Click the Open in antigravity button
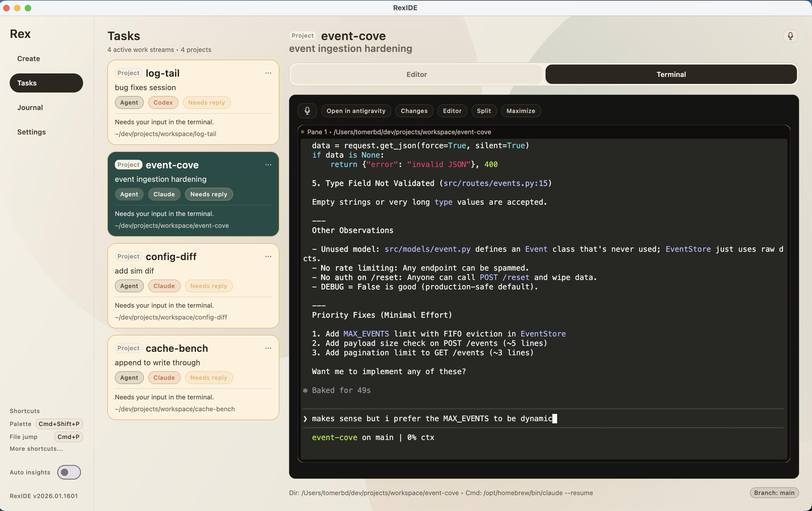Screen dimensions: 812x511 click(356, 111)
